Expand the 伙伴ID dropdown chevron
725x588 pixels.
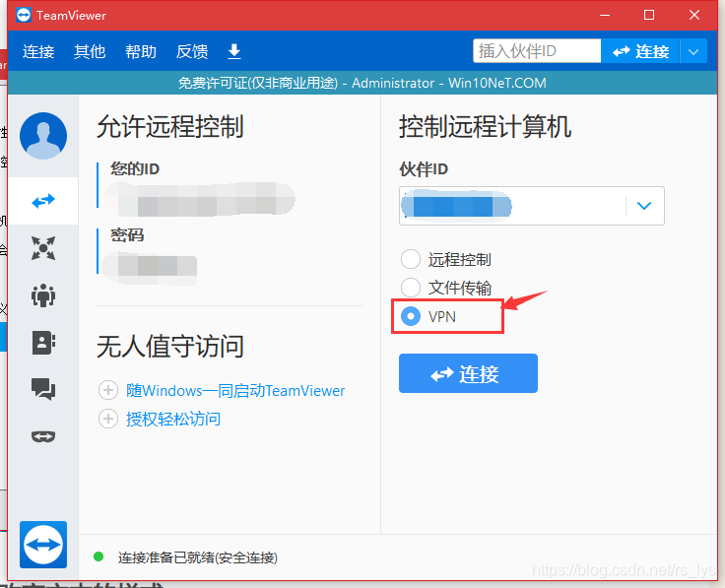pyautogui.click(x=644, y=206)
